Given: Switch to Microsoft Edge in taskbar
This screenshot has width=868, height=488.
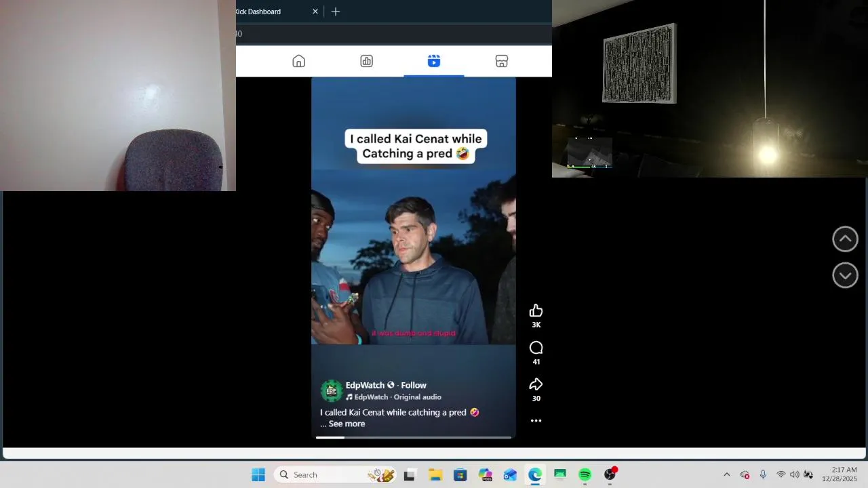Looking at the screenshot, I should coord(535,475).
